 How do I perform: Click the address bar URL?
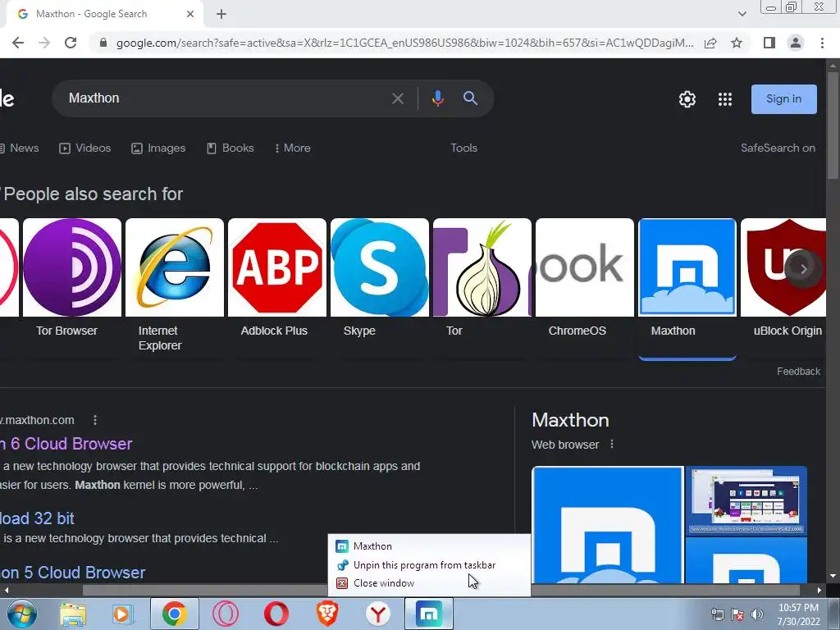pos(404,43)
